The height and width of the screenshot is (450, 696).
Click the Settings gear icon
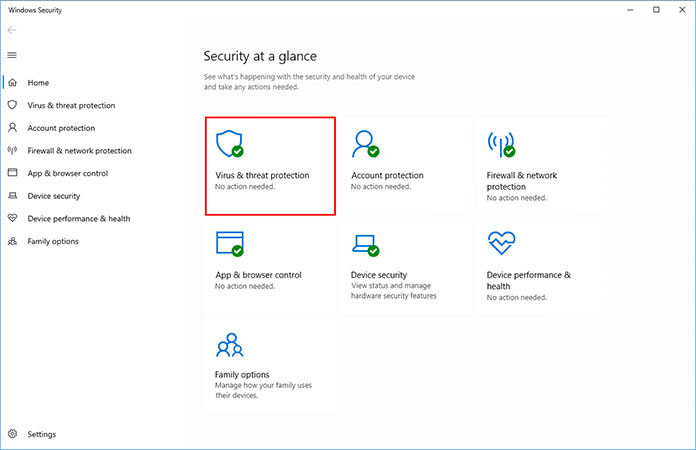12,434
